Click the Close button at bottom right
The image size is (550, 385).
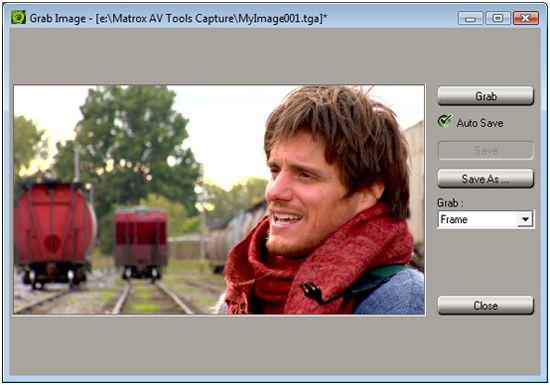click(x=485, y=305)
